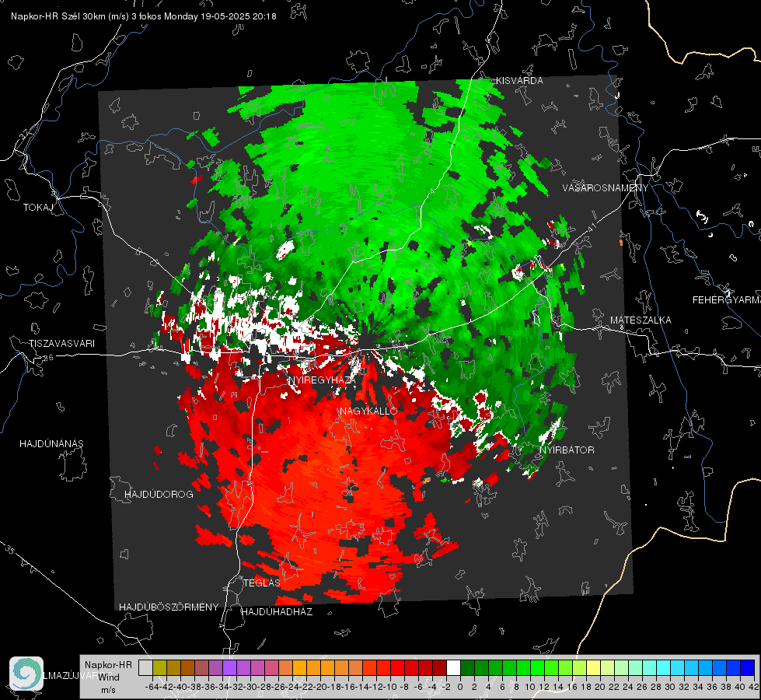
Task: Click the HAJDÚHADHÁZ label
Action: point(277,612)
